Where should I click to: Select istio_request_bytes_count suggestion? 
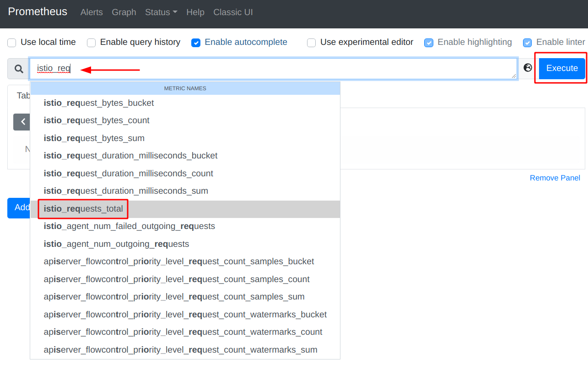coord(185,120)
